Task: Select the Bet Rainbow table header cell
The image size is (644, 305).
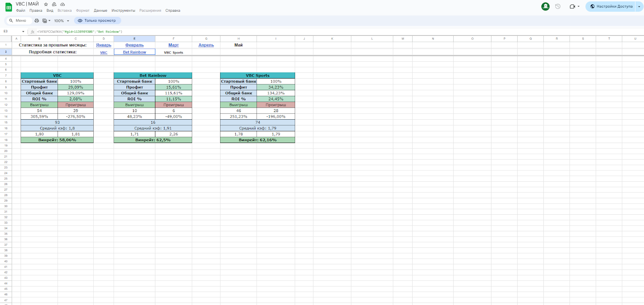Action: click(x=153, y=75)
